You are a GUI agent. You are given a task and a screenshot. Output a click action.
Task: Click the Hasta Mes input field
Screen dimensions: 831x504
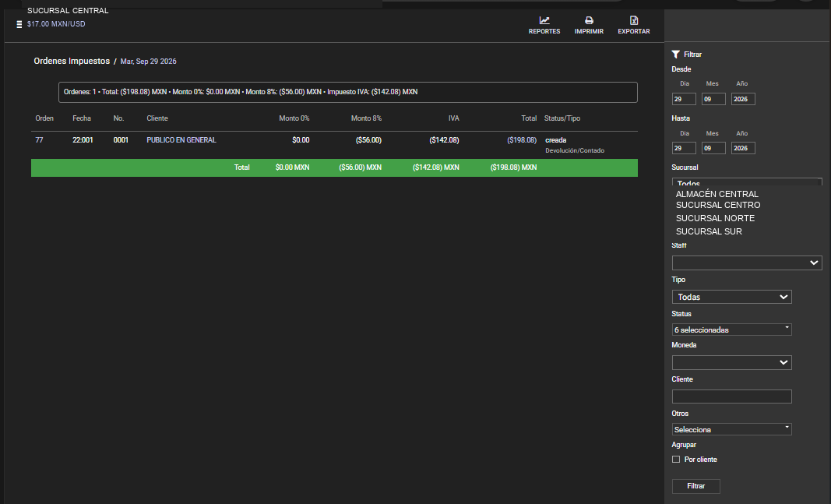tap(713, 148)
